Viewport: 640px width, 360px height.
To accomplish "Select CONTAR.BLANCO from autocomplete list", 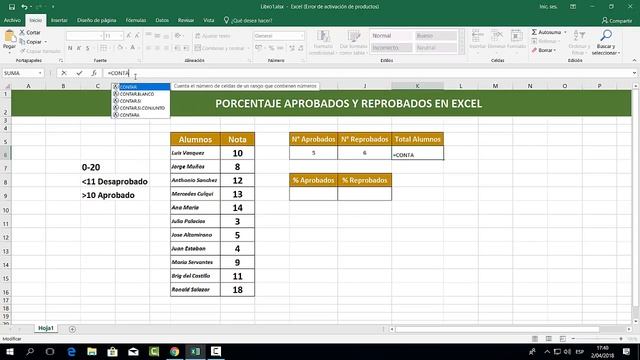I will pyautogui.click(x=140, y=94).
